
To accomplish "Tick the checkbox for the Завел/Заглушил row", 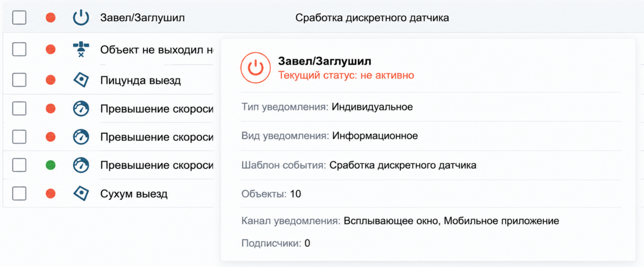I will pos(19,18).
